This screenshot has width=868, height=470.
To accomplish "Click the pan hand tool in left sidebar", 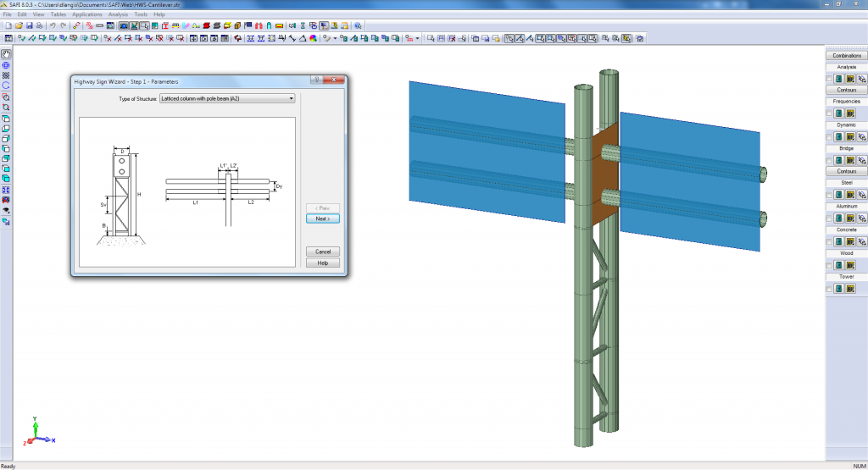I will [x=6, y=54].
